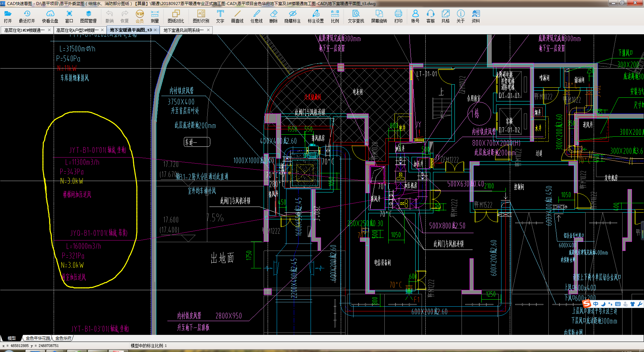Switch to 高层住宅A户型3#楼暖 tab
The image size is (644, 352).
pyautogui.click(x=77, y=30)
